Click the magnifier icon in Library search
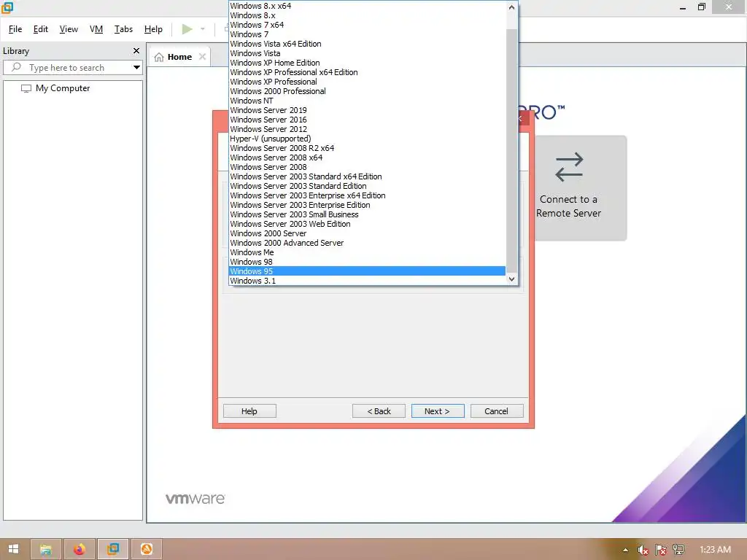Image resolution: width=747 pixels, height=560 pixels. pos(16,67)
